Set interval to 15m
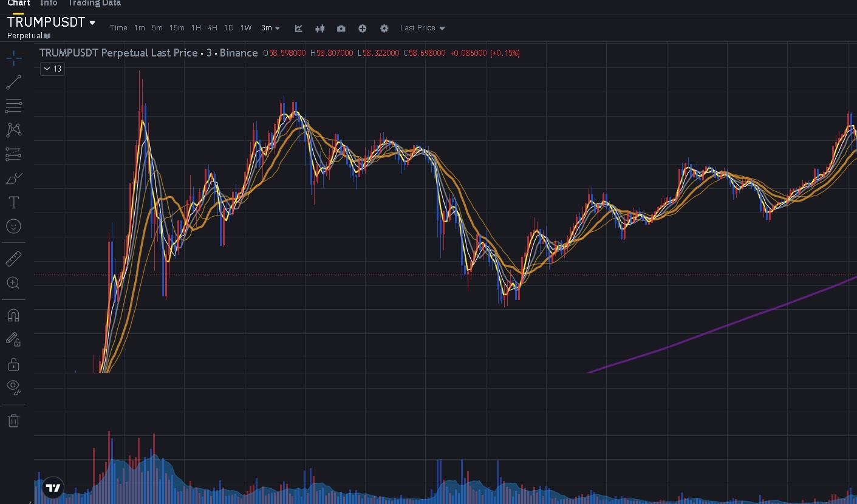857x504 pixels. click(x=177, y=28)
